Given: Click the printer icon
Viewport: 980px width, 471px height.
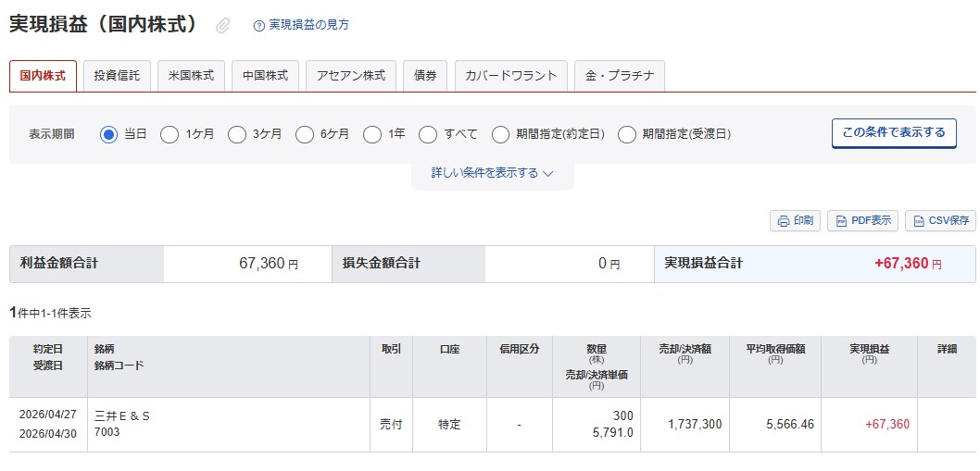Looking at the screenshot, I should [784, 221].
